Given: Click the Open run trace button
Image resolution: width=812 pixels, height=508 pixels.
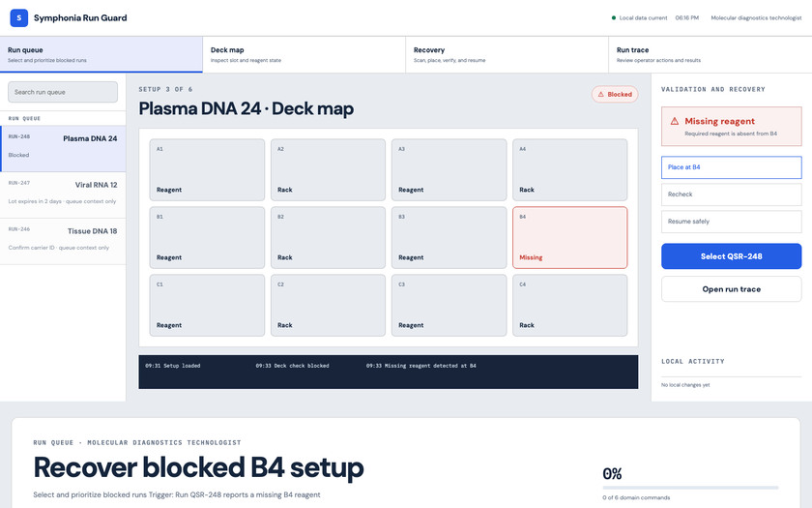Looking at the screenshot, I should [731, 289].
